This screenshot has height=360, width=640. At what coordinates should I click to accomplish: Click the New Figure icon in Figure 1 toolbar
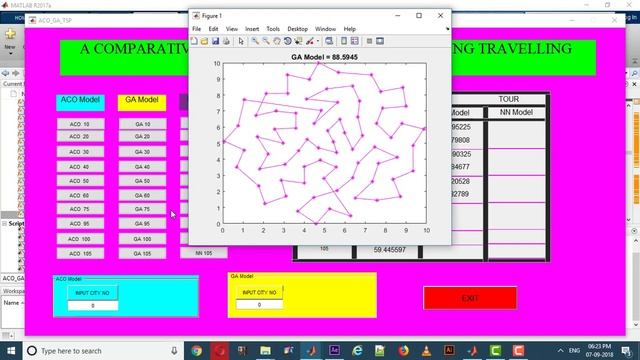(194, 41)
